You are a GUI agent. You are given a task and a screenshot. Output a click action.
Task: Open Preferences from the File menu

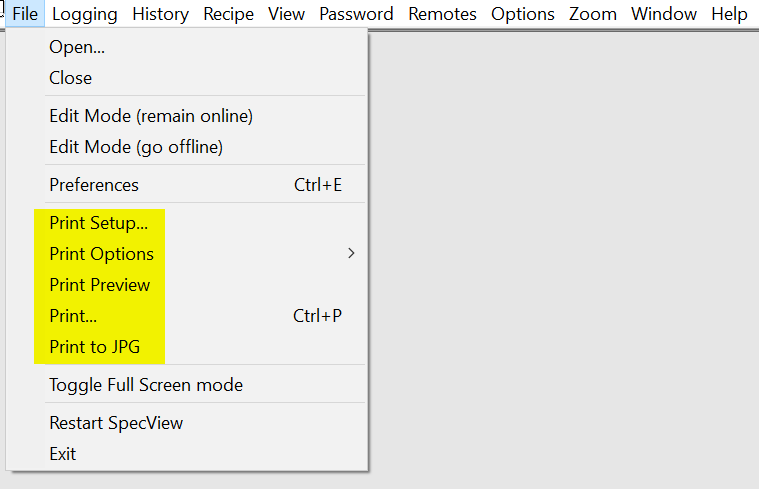tap(94, 185)
